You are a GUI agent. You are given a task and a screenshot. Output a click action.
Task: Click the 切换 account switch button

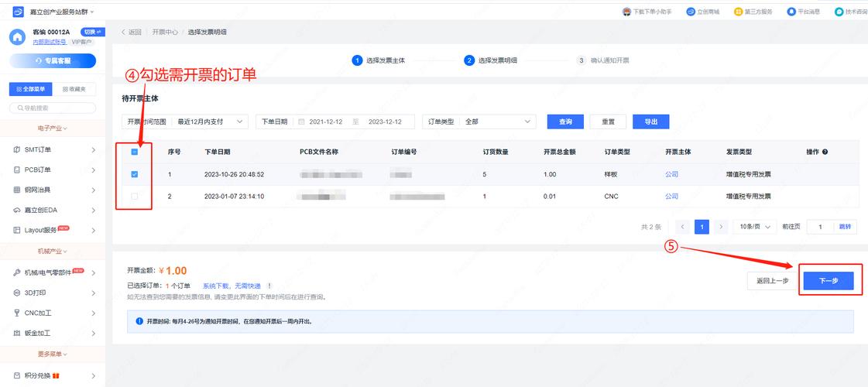pyautogui.click(x=91, y=32)
